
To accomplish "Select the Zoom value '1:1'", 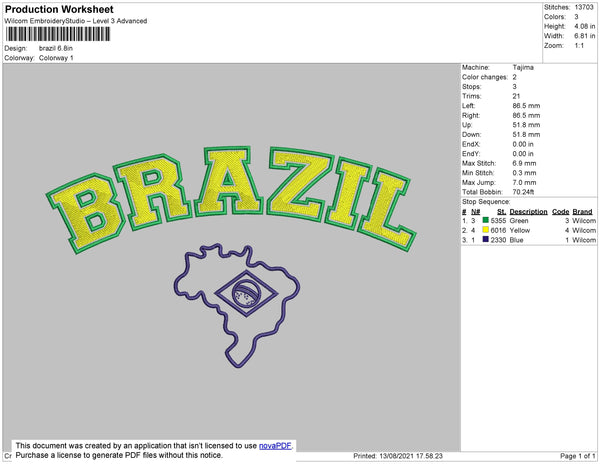I will click(579, 46).
